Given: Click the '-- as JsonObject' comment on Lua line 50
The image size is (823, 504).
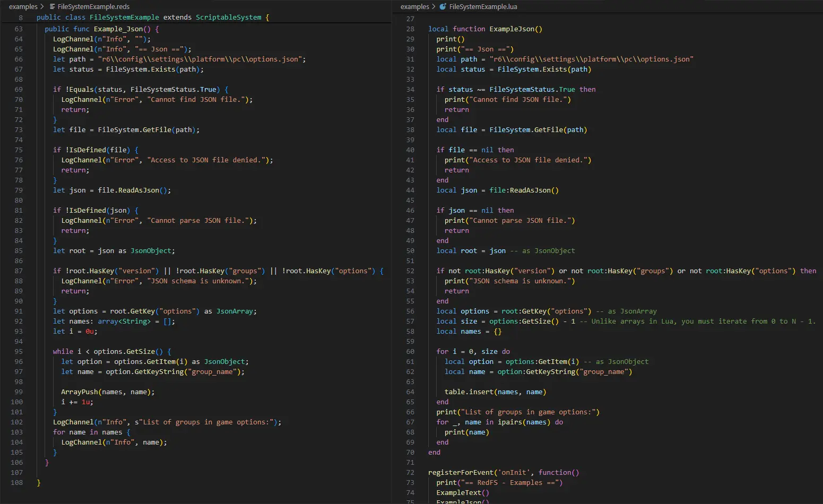Looking at the screenshot, I should coord(542,251).
